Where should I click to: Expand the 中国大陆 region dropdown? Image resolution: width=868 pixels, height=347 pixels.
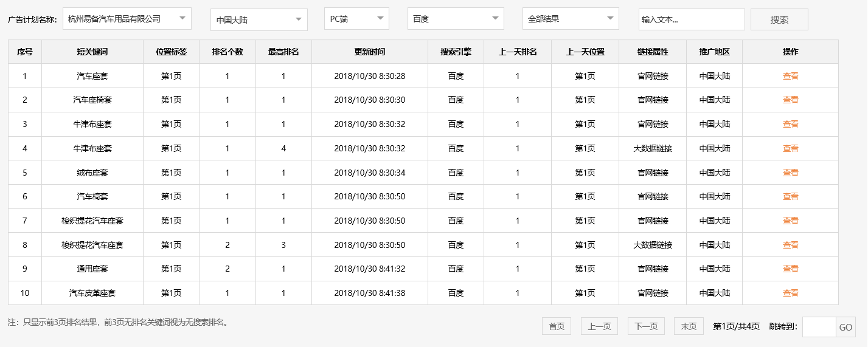(x=259, y=19)
